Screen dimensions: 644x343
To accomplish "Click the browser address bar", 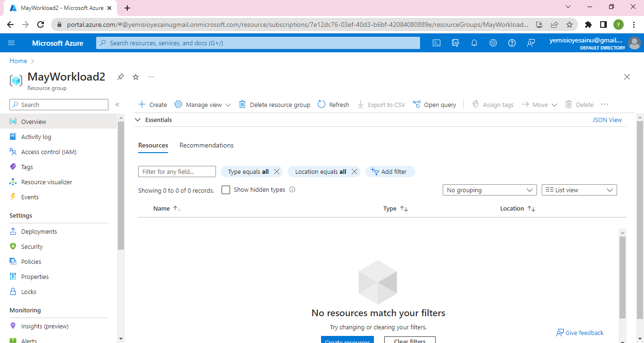I will 297,24.
